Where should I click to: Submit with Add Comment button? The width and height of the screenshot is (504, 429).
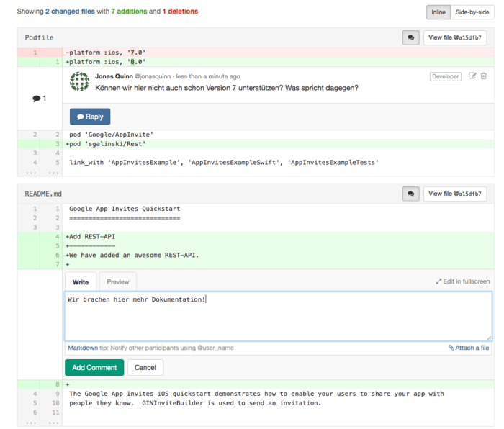[x=94, y=367]
